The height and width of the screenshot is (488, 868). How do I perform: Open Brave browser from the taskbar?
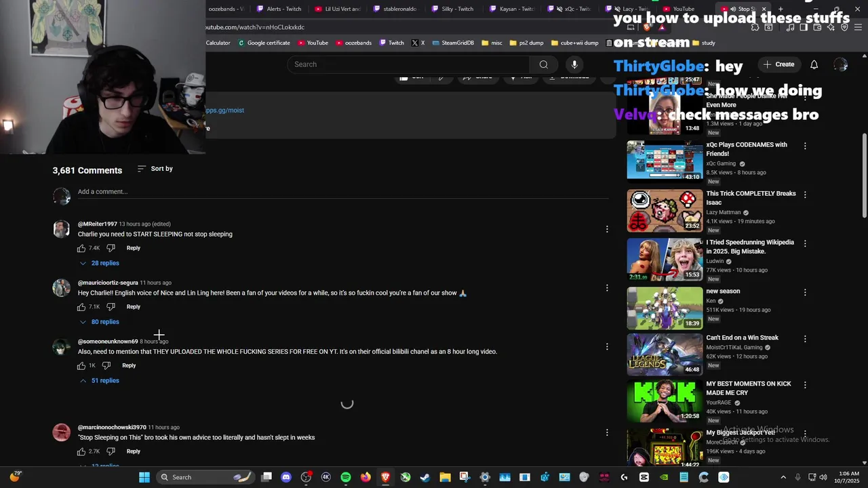[x=385, y=477]
